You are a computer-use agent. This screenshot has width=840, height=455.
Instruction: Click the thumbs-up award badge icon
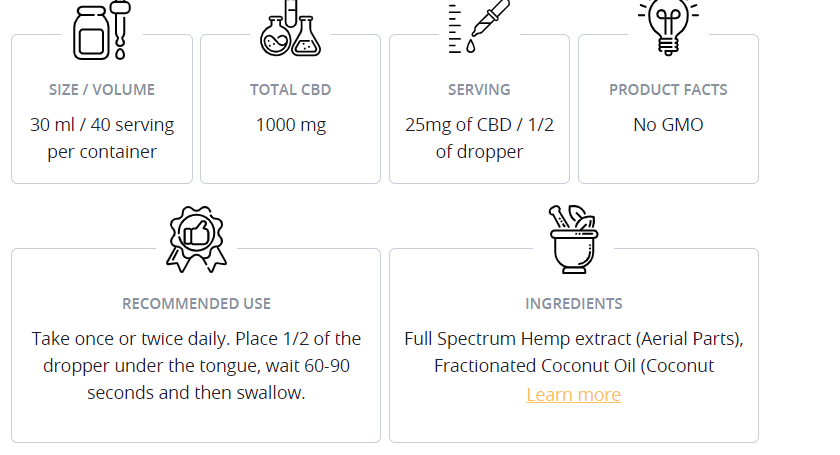tap(196, 238)
